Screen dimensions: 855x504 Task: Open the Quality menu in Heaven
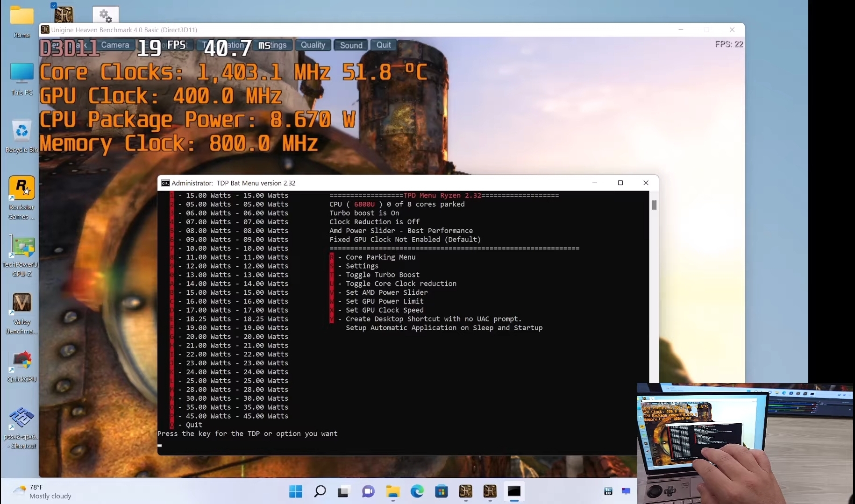coord(313,45)
